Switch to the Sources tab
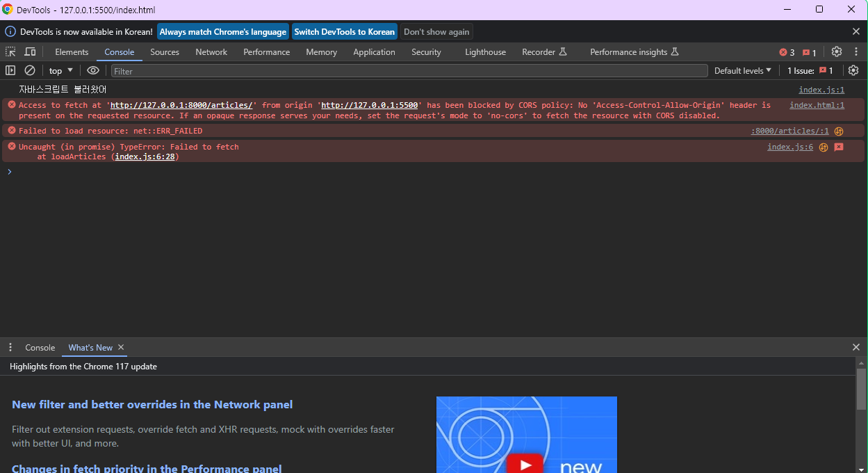The width and height of the screenshot is (868, 473). tap(165, 52)
